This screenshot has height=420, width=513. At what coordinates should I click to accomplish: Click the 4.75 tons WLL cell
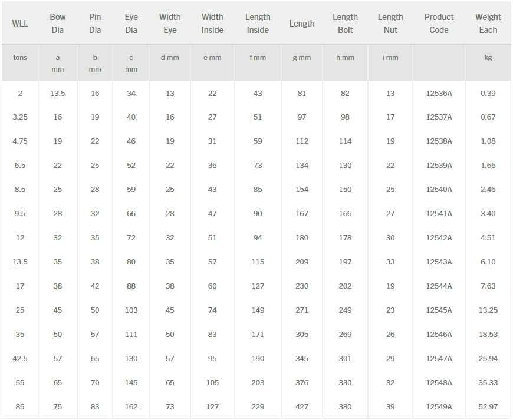[20, 141]
